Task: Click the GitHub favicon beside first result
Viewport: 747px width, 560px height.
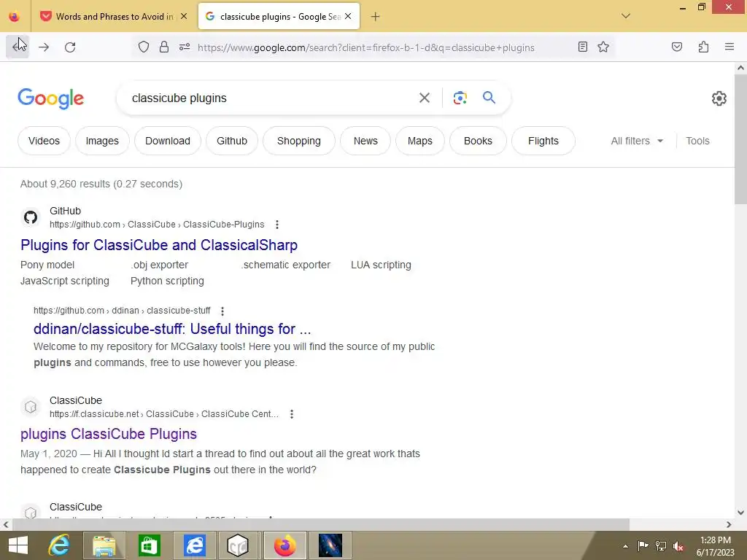Action: point(31,217)
